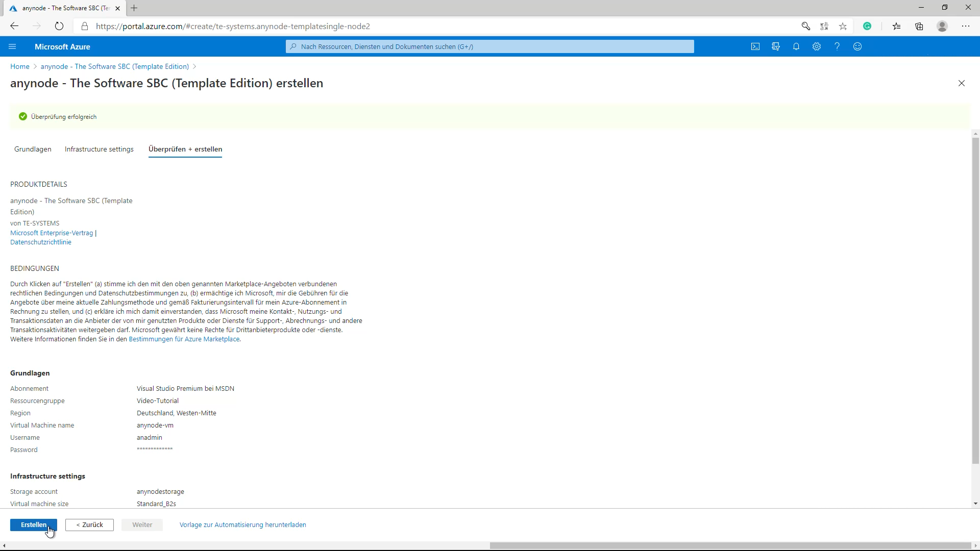Image resolution: width=980 pixels, height=551 pixels.
Task: Click the Erstellen button
Action: click(x=34, y=525)
